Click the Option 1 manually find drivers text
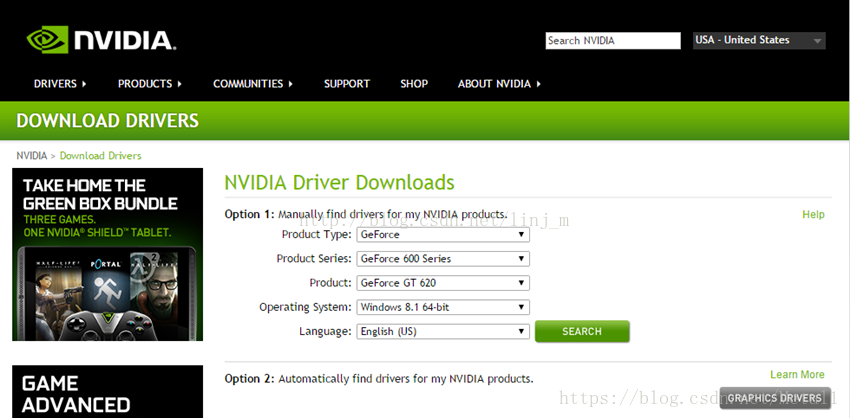Screen dimensions: 850x418 click(x=366, y=214)
